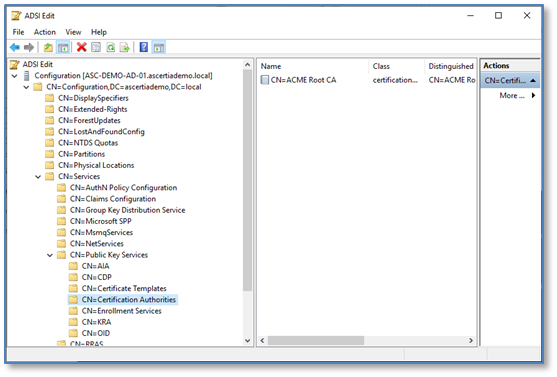The image size is (557, 377).
Task: Collapse the Configuration server node
Action: (x=14, y=76)
